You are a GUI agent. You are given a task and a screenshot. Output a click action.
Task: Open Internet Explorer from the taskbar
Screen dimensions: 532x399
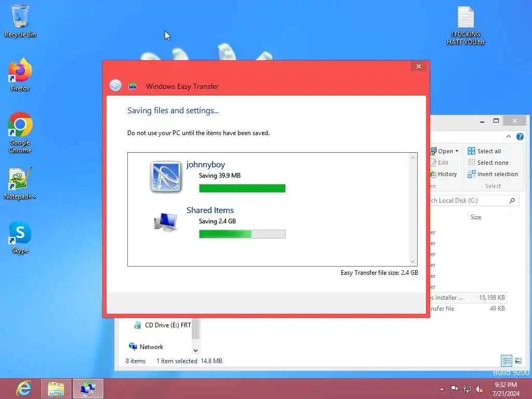[24, 389]
